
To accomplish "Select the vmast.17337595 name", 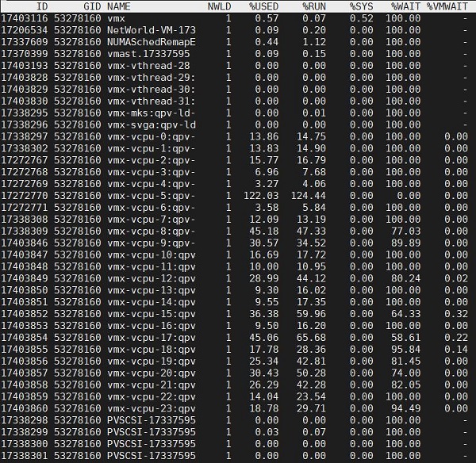I will point(148,54).
